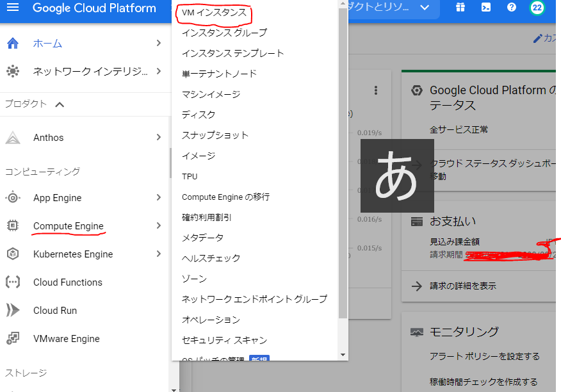Image resolution: width=561 pixels, height=392 pixels.
Task: Click the Compute Engine chip icon
Action: 13,225
